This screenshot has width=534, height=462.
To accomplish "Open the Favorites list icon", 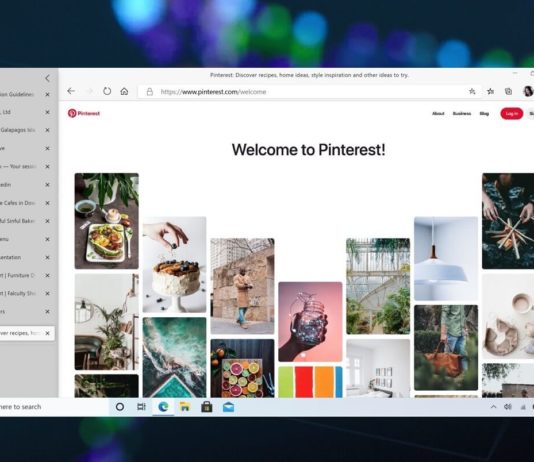I will [x=490, y=91].
